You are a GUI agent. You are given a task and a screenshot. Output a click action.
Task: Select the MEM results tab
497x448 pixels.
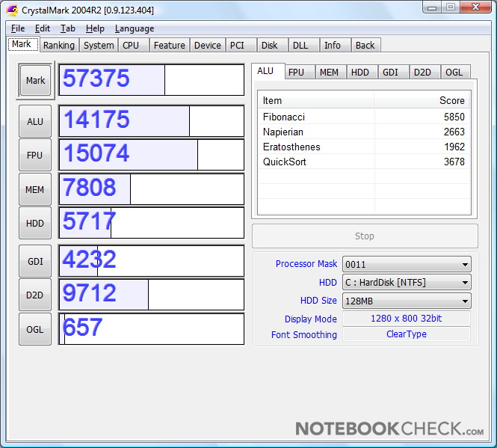pyautogui.click(x=330, y=73)
